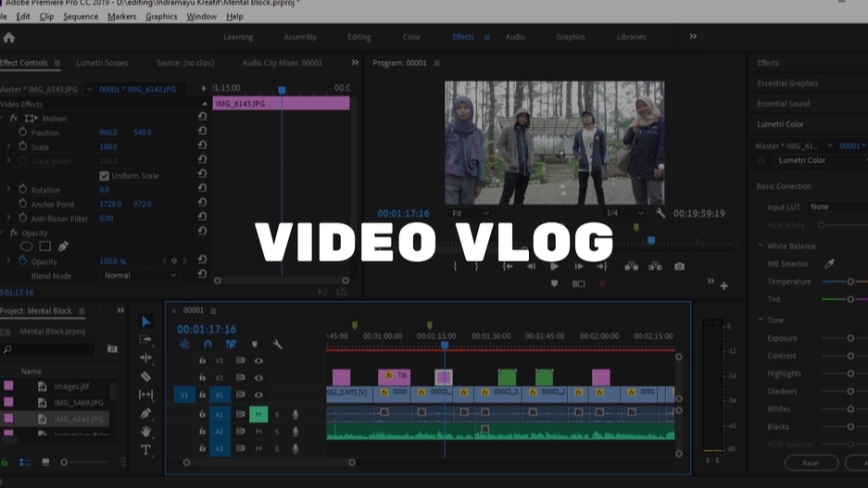
Task: Create ellipse mask for Opacity
Action: click(27, 246)
